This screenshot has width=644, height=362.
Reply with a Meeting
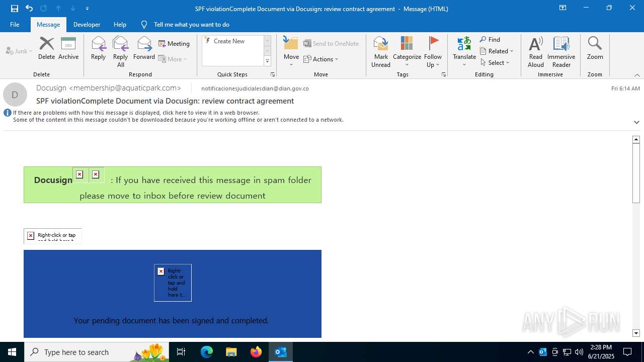(174, 44)
